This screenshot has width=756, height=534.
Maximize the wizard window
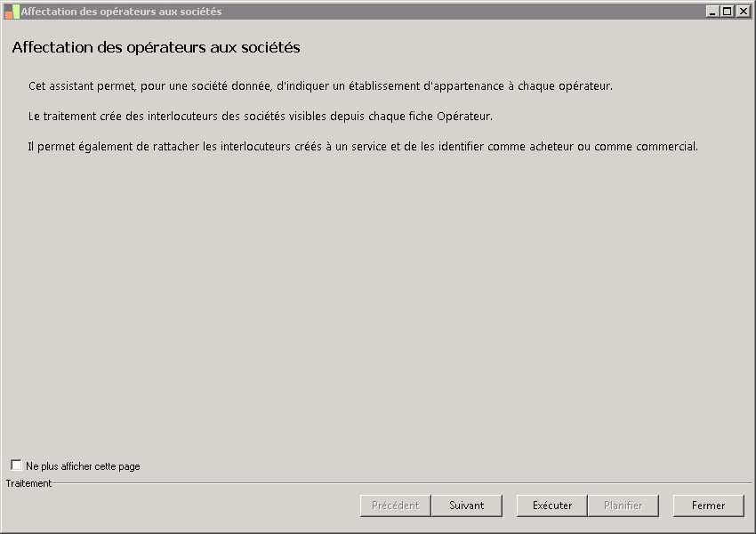(727, 12)
